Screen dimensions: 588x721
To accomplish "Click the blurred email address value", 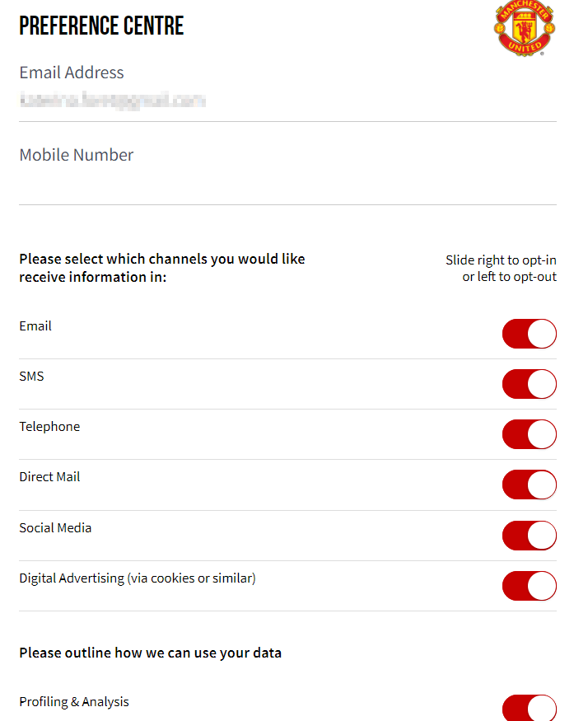I will tap(112, 101).
